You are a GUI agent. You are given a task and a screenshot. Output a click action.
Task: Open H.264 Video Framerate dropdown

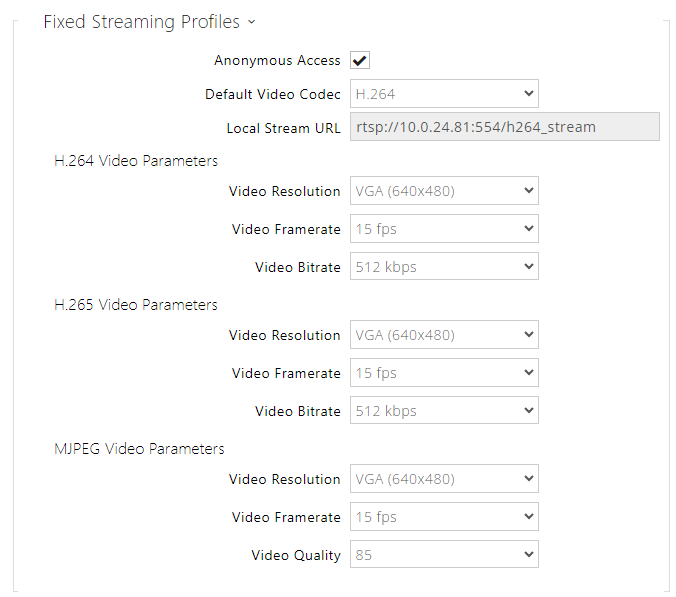pyautogui.click(x=444, y=229)
